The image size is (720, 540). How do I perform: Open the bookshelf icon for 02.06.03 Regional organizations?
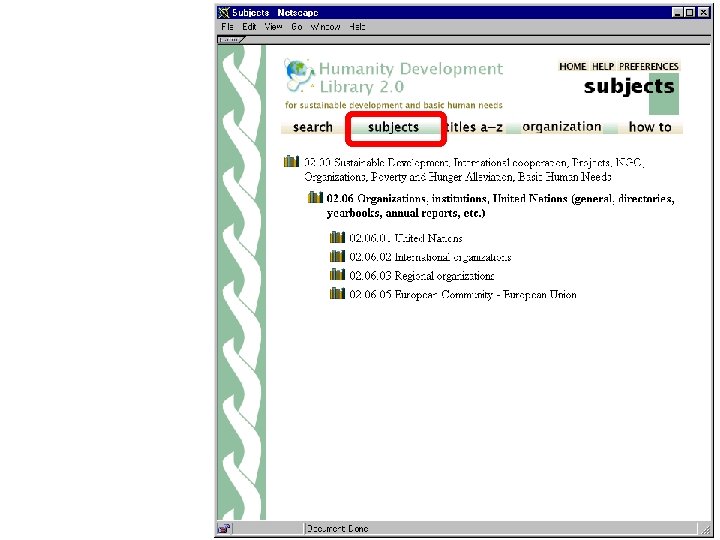pyautogui.click(x=337, y=275)
